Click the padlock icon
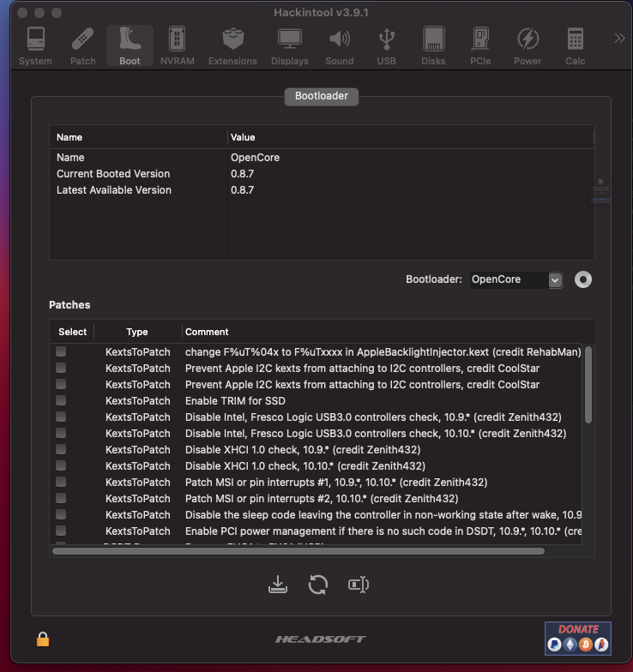The image size is (633, 672). pos(42,639)
